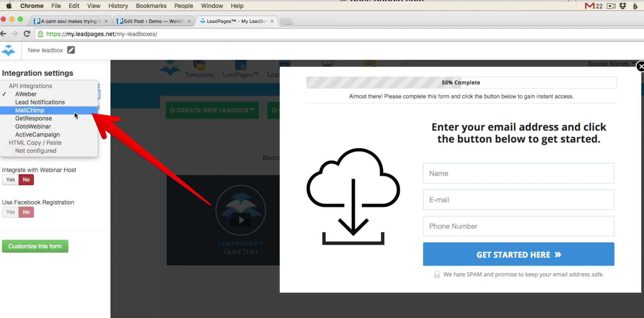
Task: Click CREATE NEW LEADBOX button
Action: pos(212,110)
